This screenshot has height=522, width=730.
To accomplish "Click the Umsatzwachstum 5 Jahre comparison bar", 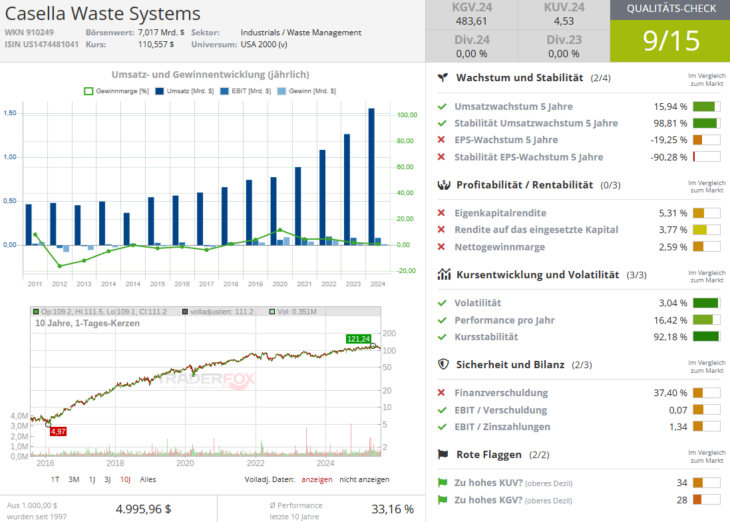I will [x=706, y=107].
